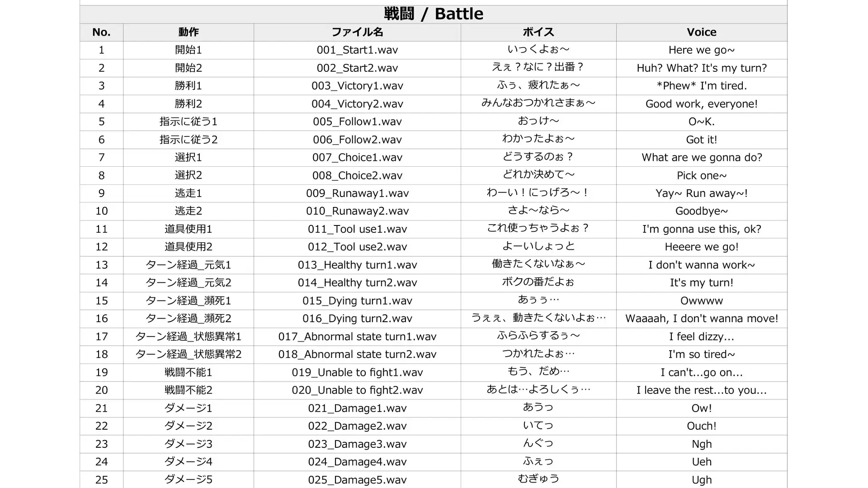Click the ファイル名 column header
The image size is (868, 488).
click(x=357, y=32)
